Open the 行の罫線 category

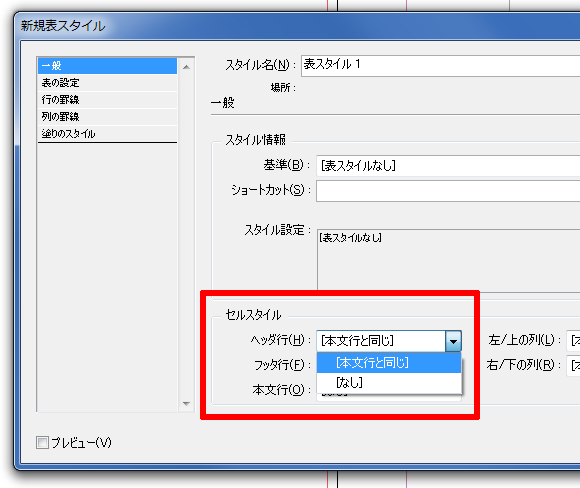(107, 100)
